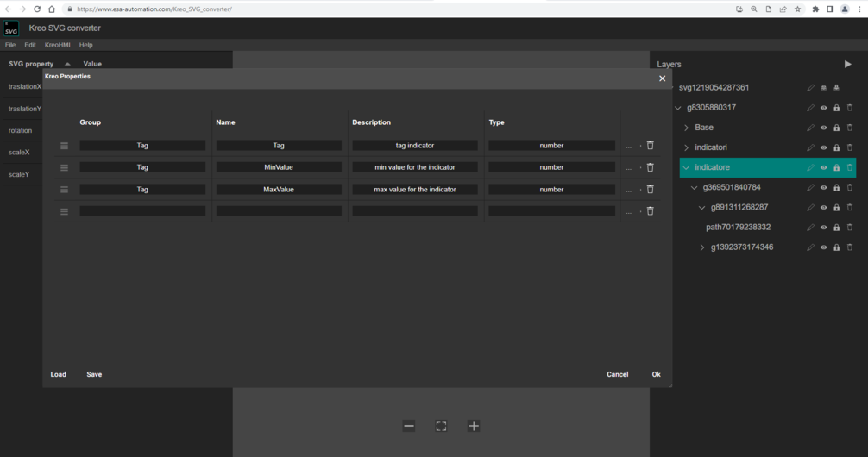Click the Description field of the MinValue row
This screenshot has height=457, width=868.
(x=414, y=167)
